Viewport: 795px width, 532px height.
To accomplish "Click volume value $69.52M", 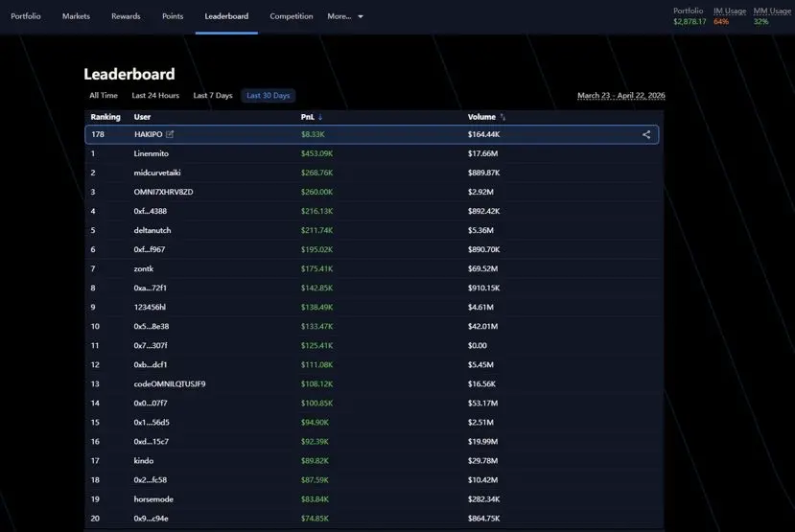I will 482,269.
